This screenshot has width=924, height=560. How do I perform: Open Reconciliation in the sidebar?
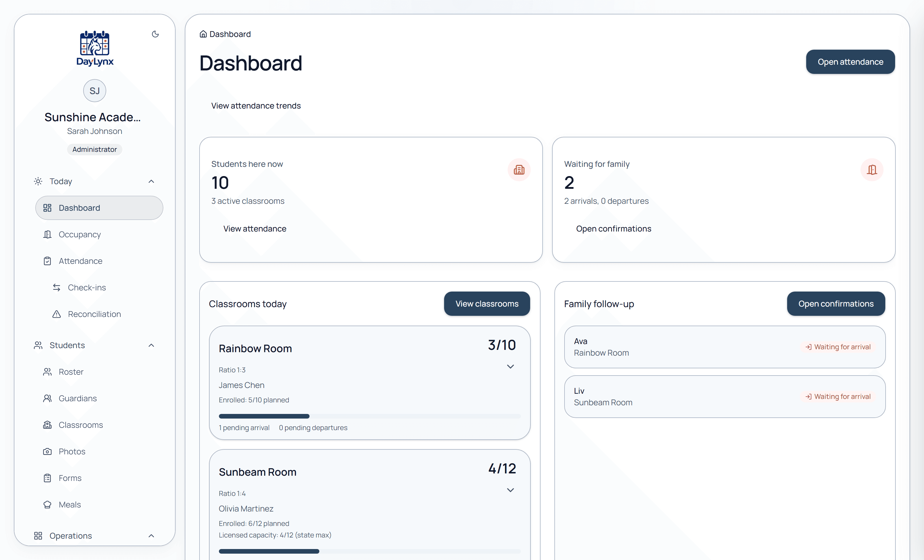(x=103, y=314)
